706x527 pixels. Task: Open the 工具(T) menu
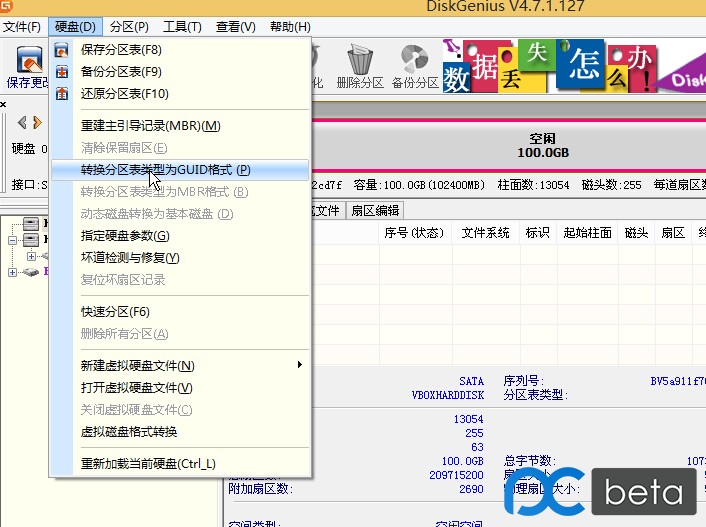pyautogui.click(x=182, y=27)
